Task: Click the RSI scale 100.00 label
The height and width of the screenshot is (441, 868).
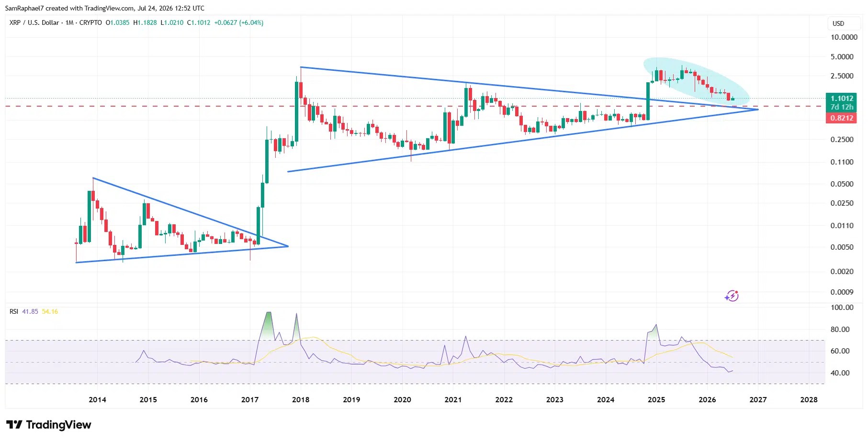Action: point(842,308)
